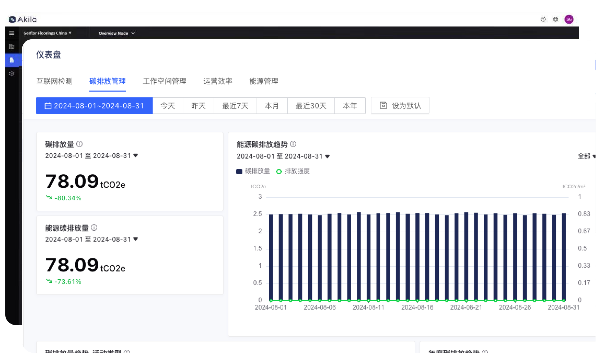
Task: Switch to the 能源管理 tab
Action: click(263, 81)
